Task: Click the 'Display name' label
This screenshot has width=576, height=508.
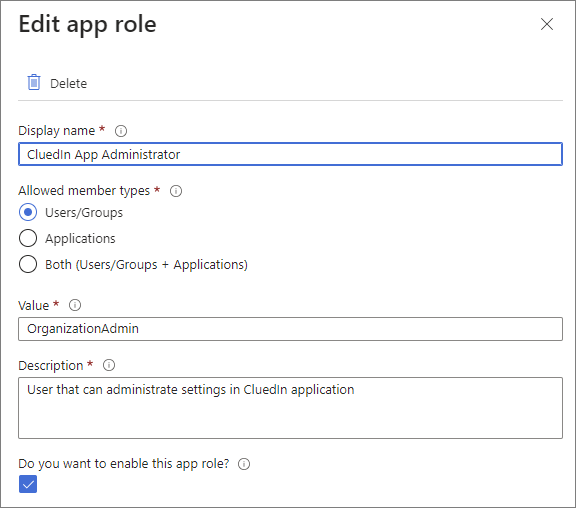Action: pyautogui.click(x=57, y=131)
